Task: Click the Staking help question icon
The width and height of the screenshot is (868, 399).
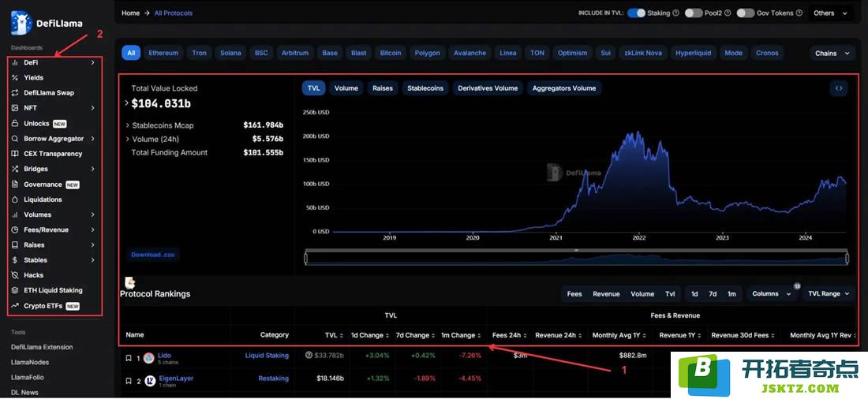Action: (675, 13)
